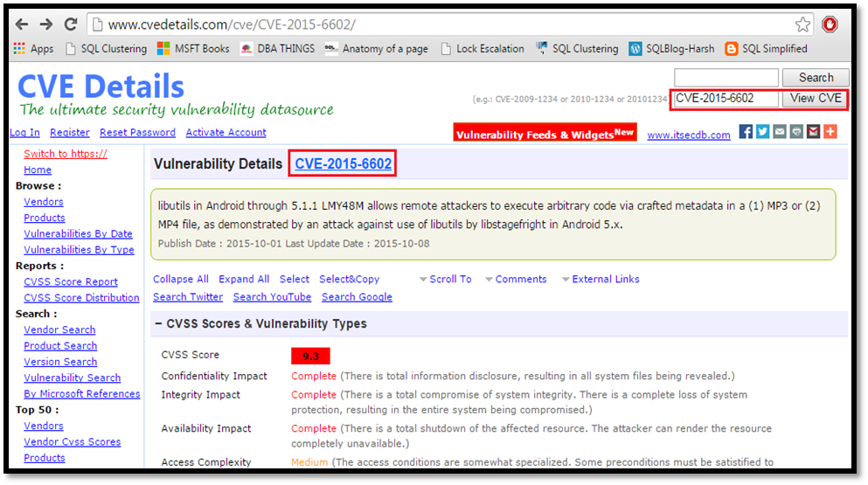
Task: Open the CVSS Score Report link
Action: coord(71,281)
